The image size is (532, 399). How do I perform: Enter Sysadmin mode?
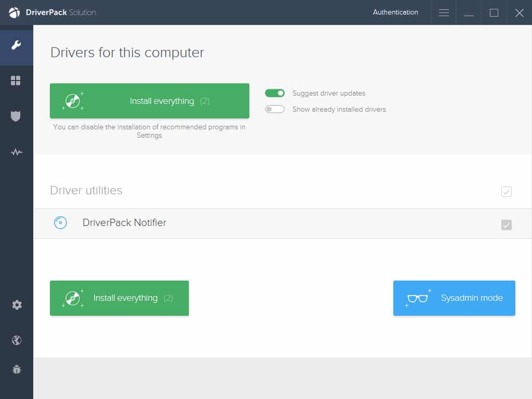point(454,298)
